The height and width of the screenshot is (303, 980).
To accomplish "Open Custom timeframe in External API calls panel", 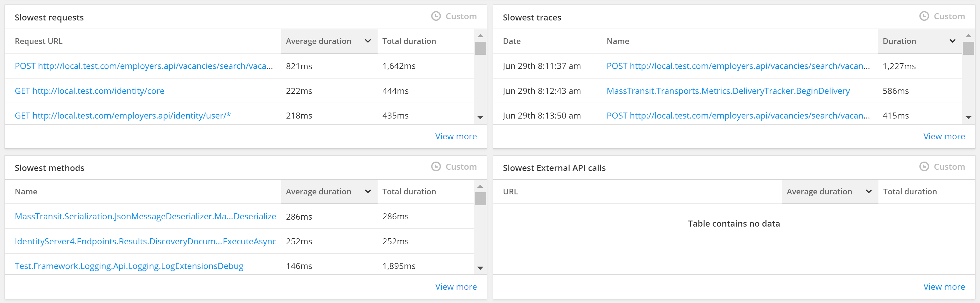I will click(x=949, y=167).
